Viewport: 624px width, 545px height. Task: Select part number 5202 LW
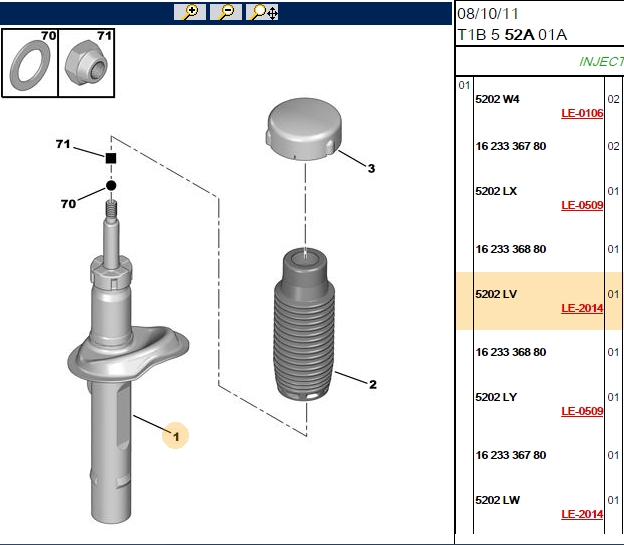click(498, 500)
